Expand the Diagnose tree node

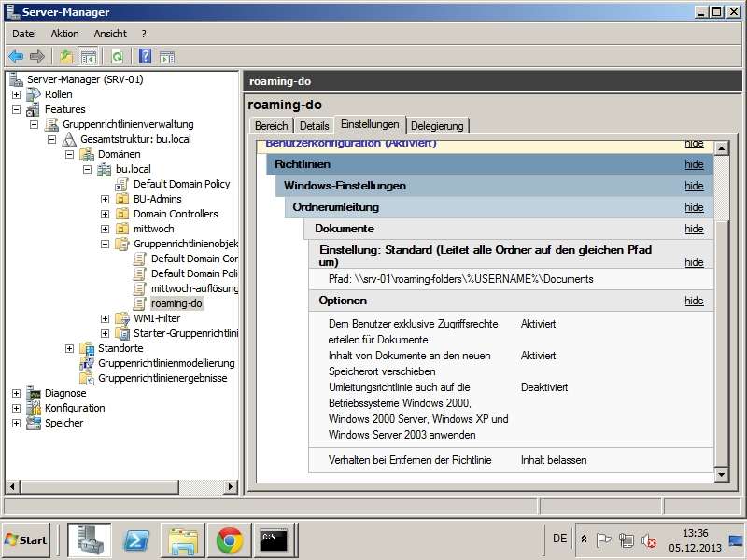click(16, 393)
